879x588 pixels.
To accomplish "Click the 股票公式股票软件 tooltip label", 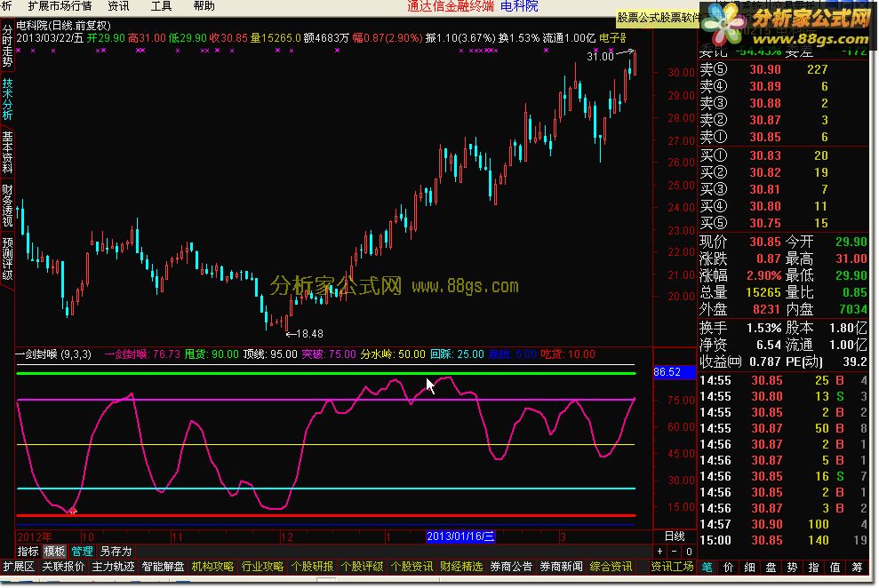I will [658, 18].
